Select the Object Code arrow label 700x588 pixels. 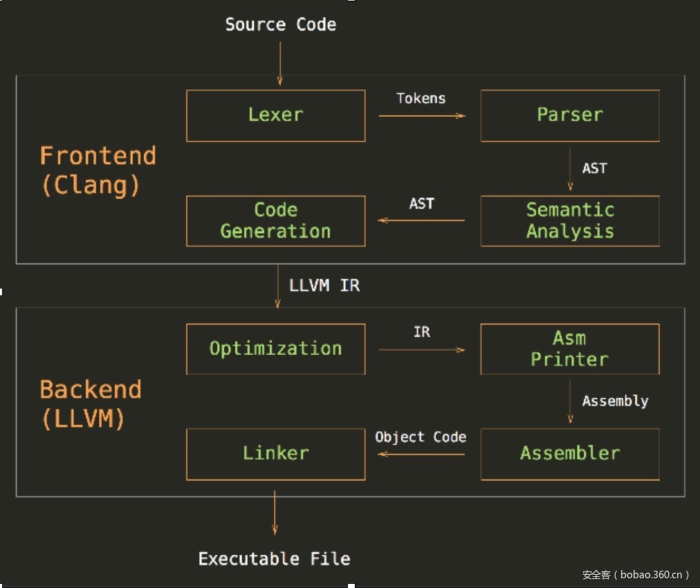click(x=421, y=437)
